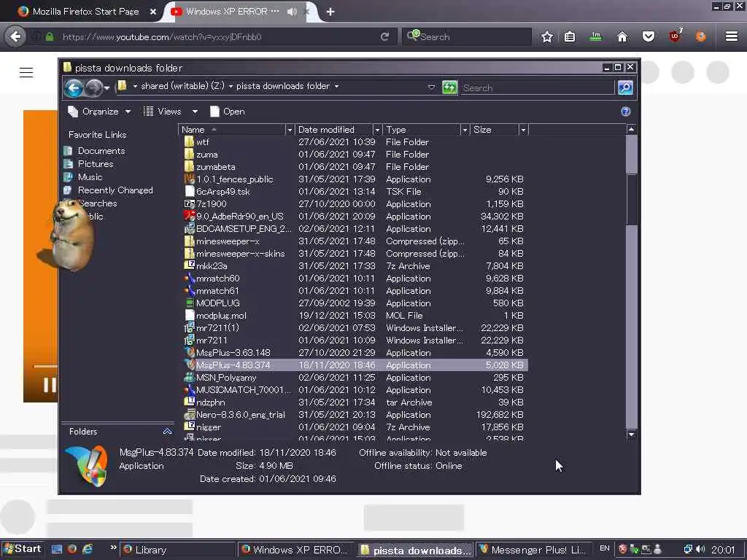Open Name column filter dropdown
The height and width of the screenshot is (560, 747).
point(289,130)
